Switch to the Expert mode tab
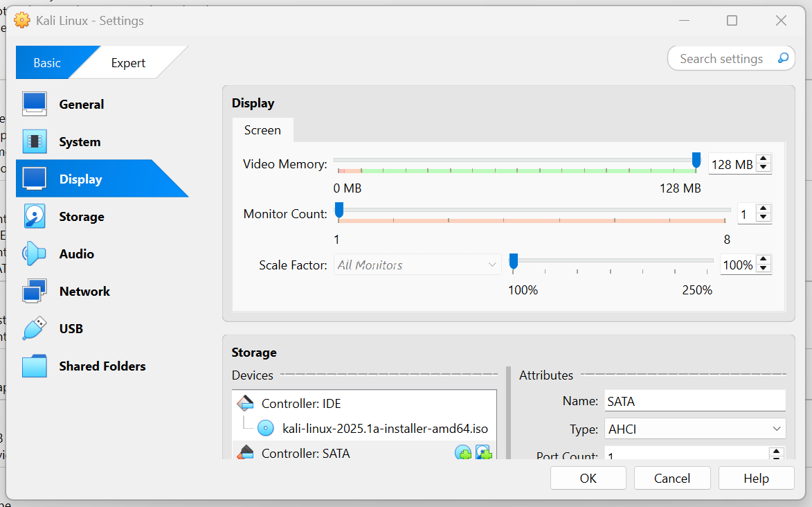812x507 pixels. click(128, 63)
